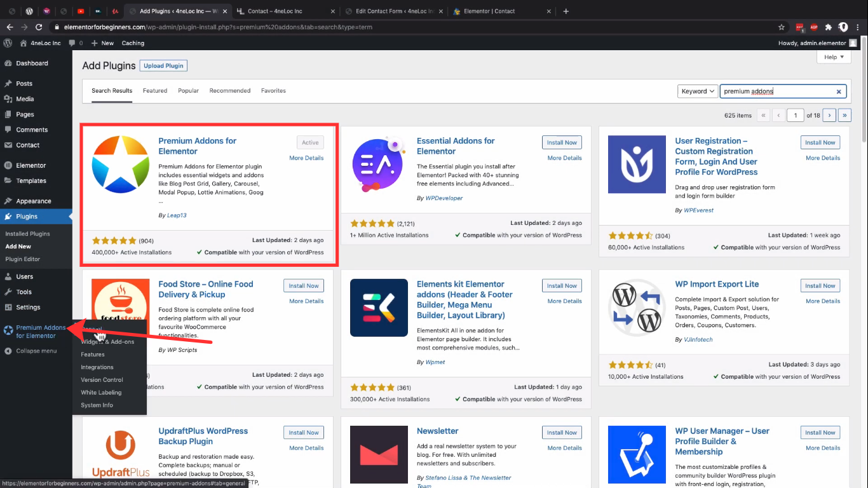
Task: Collapse the admin sidebar menu
Action: tap(31, 351)
